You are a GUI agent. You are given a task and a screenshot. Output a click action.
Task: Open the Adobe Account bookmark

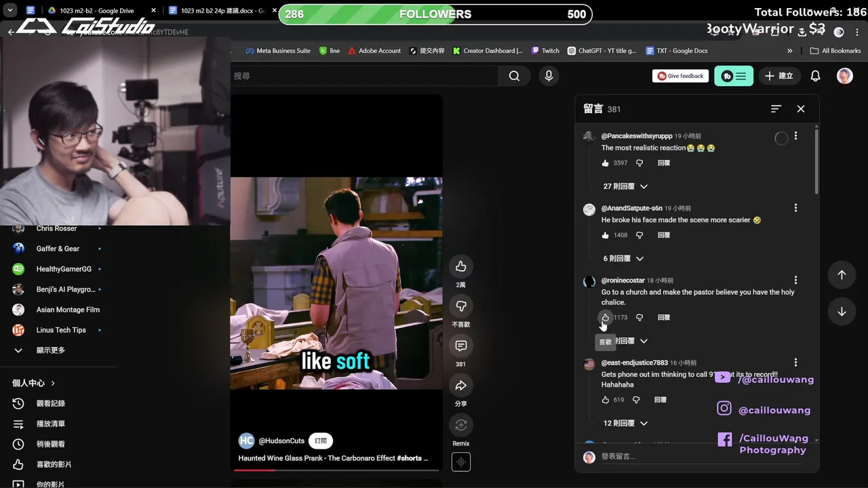(374, 51)
